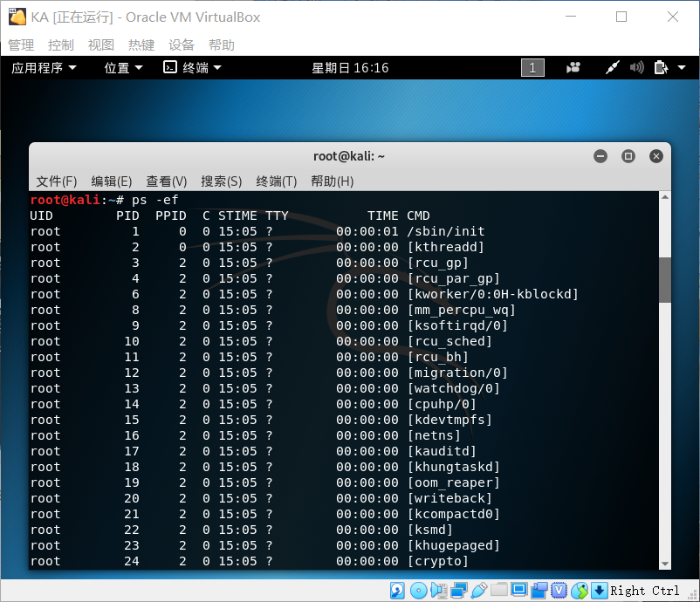Click the virtualization features V icon
The width and height of the screenshot is (700, 602).
pyautogui.click(x=558, y=590)
